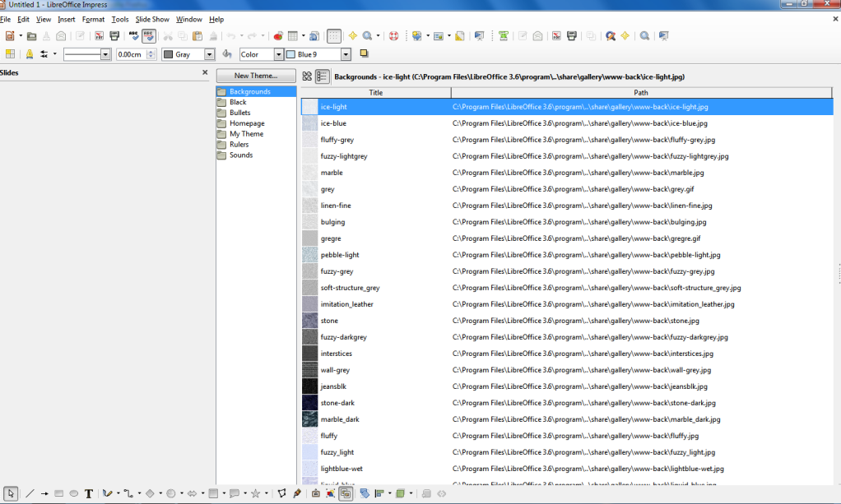The image size is (841, 504).
Task: Click the Table insert icon
Action: (x=293, y=36)
